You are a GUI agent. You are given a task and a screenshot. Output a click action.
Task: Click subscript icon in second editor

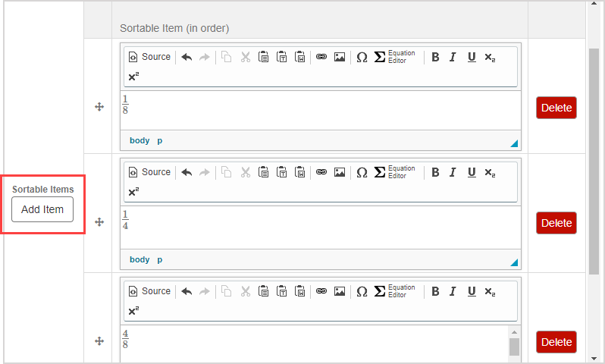[x=490, y=172]
